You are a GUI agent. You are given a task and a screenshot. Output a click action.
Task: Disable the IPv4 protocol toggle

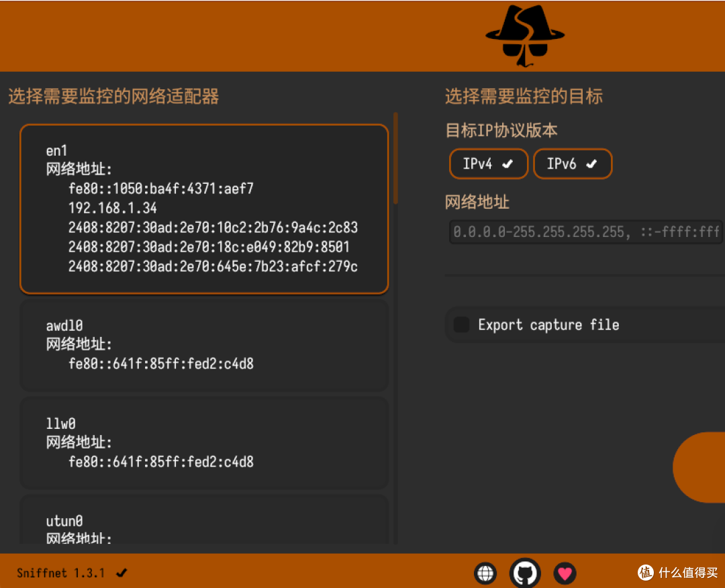pos(488,163)
